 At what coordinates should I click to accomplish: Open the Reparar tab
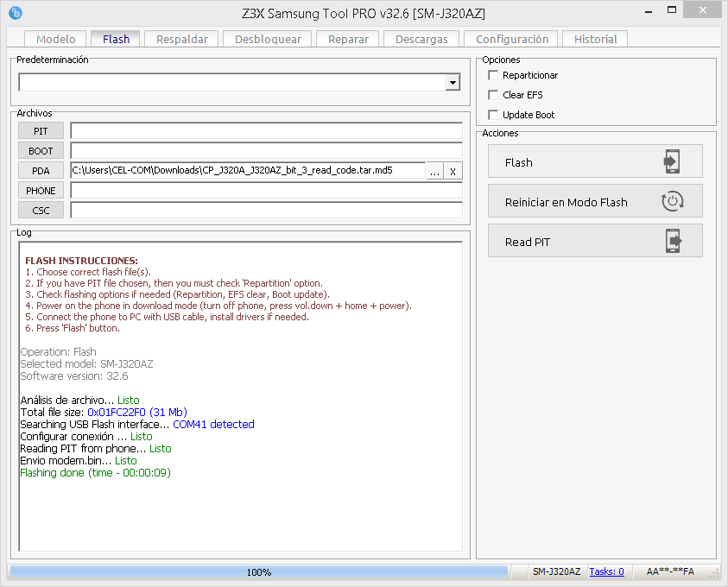point(348,39)
